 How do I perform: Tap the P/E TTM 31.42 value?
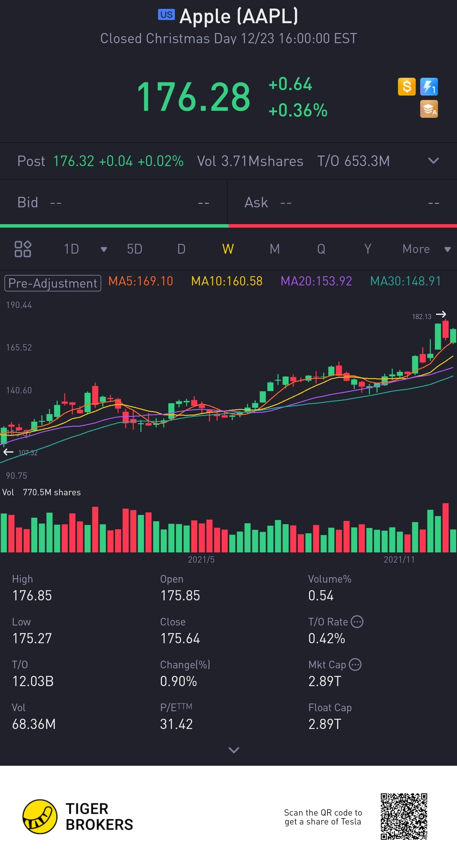pos(176,724)
